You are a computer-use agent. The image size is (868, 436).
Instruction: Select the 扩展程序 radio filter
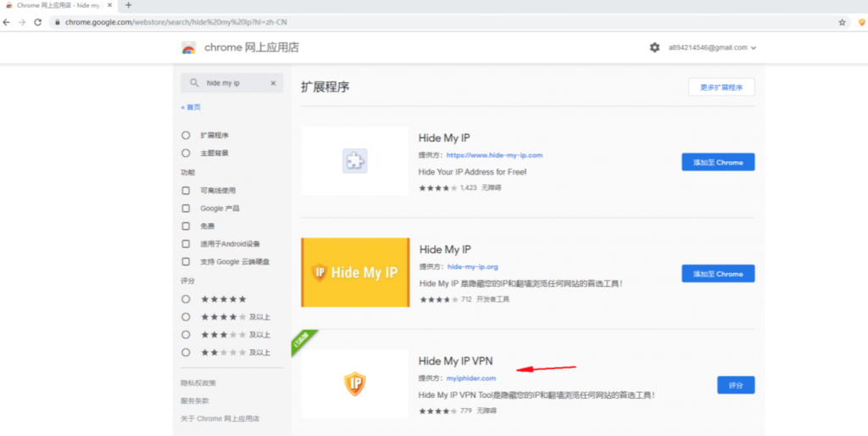point(186,135)
